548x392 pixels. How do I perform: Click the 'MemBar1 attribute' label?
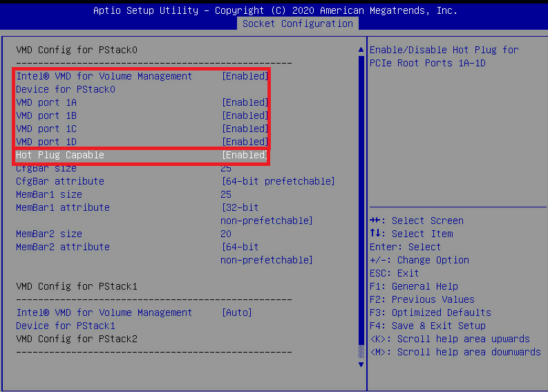(x=63, y=207)
